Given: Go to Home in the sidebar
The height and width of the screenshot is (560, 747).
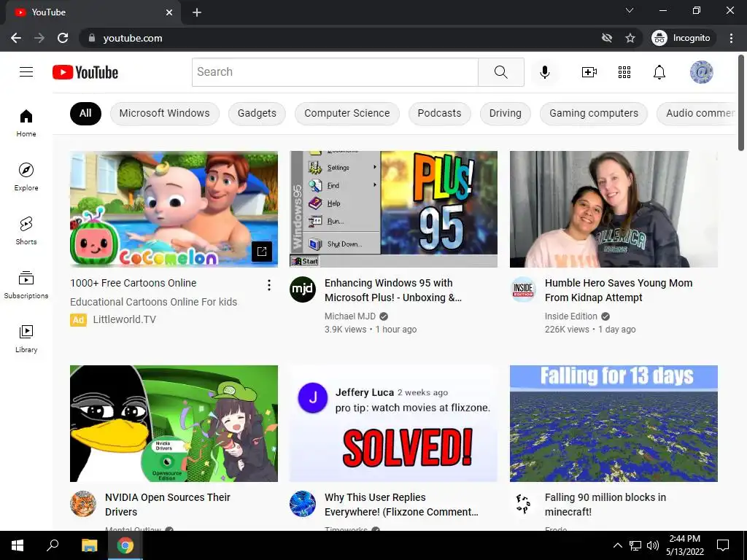Looking at the screenshot, I should pyautogui.click(x=26, y=123).
